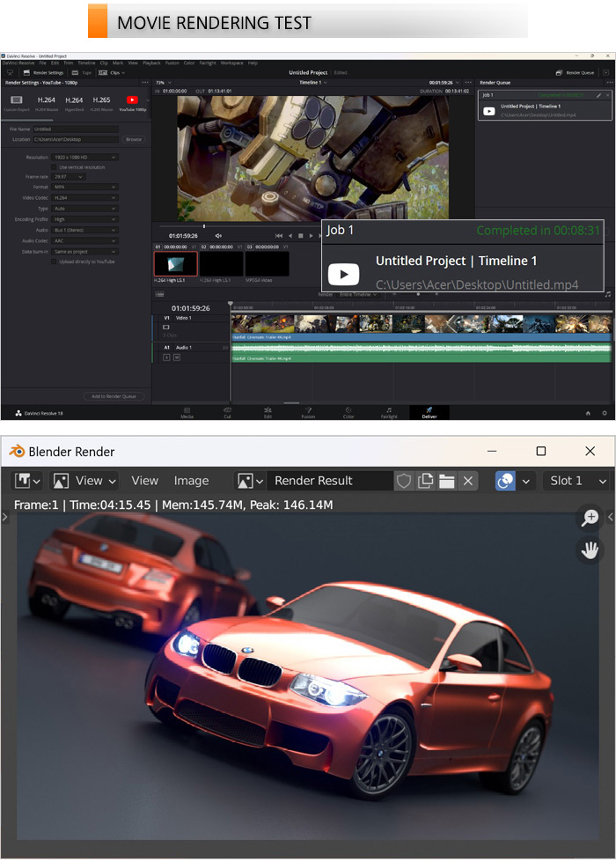Viewport: 616px width, 862px height.
Task: Click the Browse location button
Action: pos(134,140)
